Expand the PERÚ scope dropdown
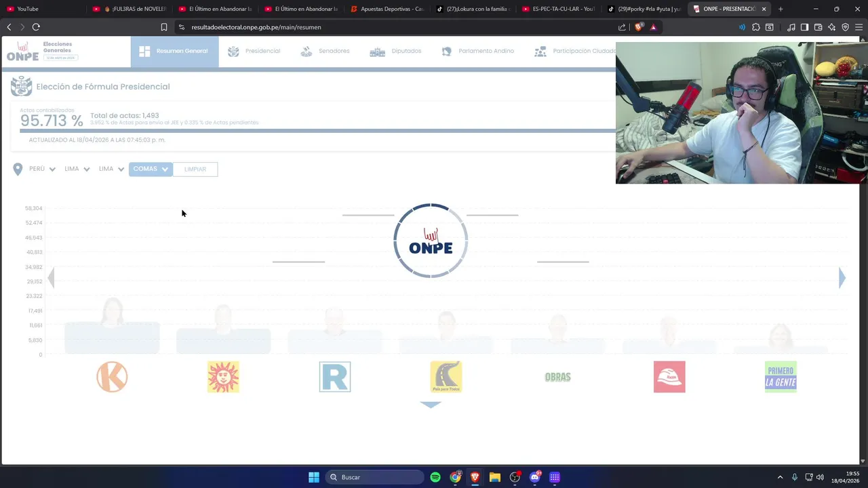The image size is (868, 488). click(x=42, y=169)
